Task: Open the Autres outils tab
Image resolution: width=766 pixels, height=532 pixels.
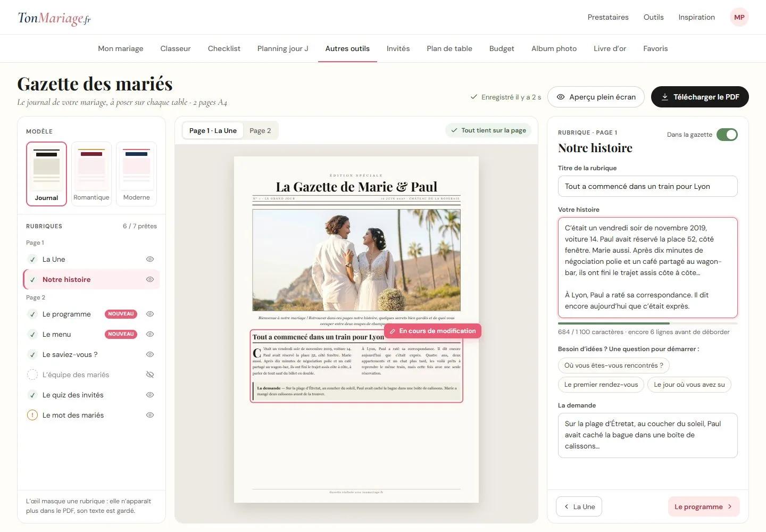Action: (x=347, y=48)
